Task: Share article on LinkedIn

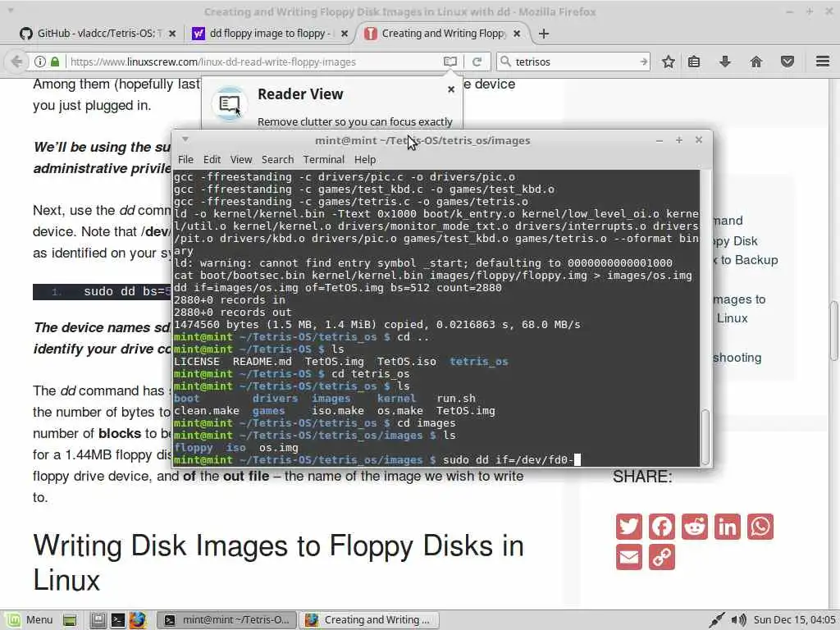Action: (728, 527)
